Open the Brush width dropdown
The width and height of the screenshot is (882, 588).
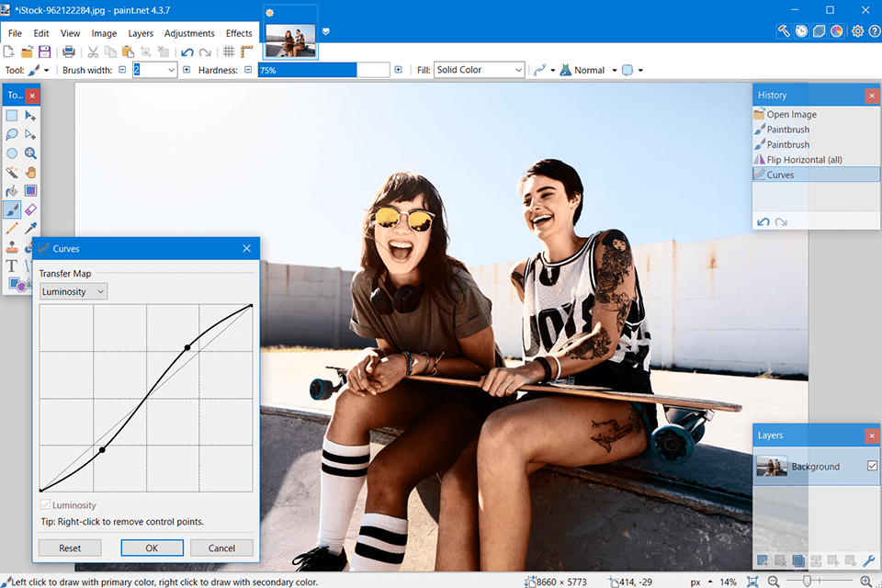click(171, 71)
